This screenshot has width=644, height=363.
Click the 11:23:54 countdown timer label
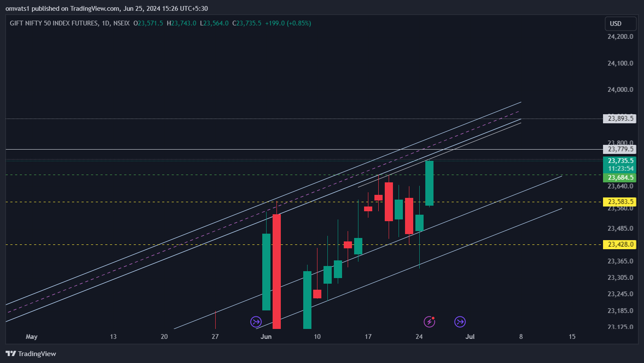pos(620,169)
